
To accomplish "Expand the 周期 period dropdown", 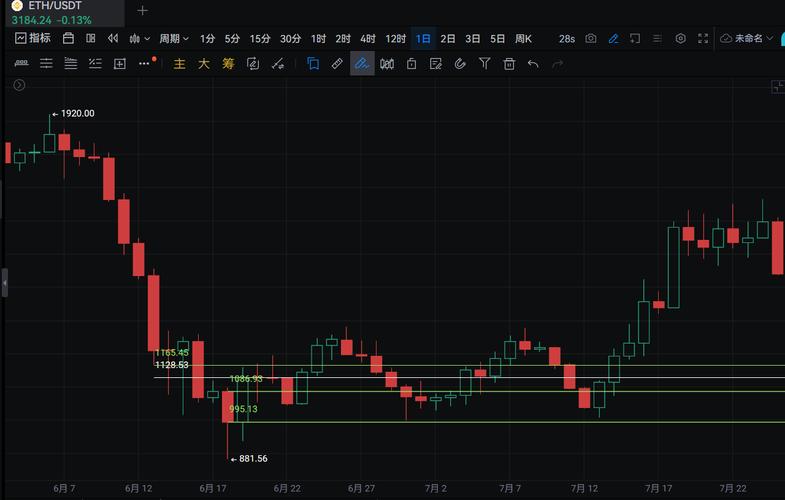I will pos(174,39).
